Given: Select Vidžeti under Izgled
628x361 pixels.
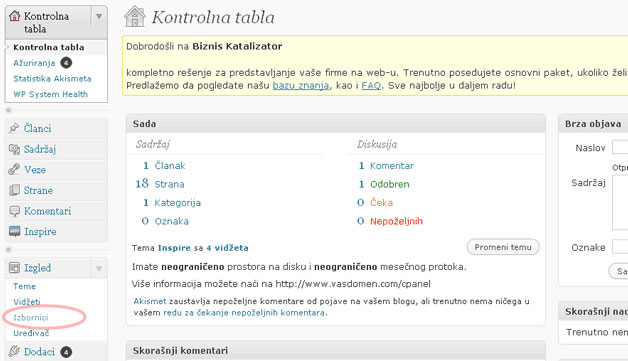Looking at the screenshot, I should point(26,302).
